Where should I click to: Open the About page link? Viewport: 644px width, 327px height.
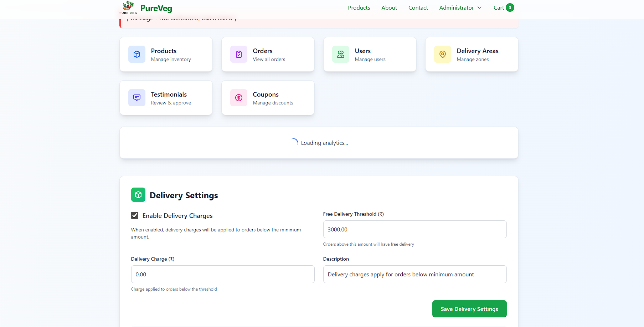tap(389, 7)
